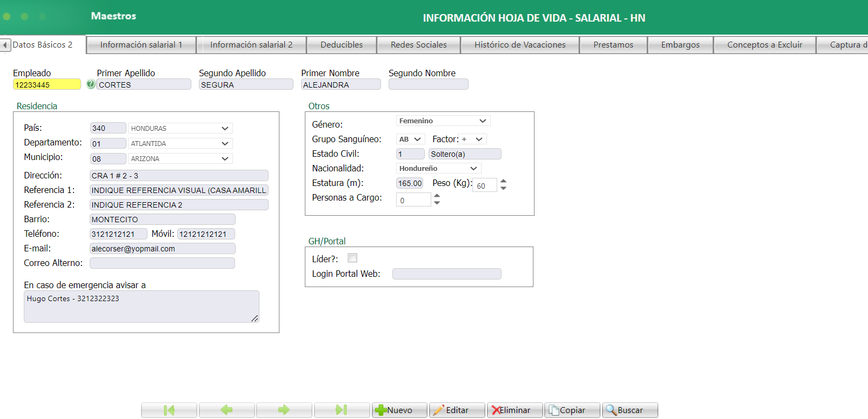The height and width of the screenshot is (419, 868).
Task: Click the Buscar button
Action: tap(630, 410)
